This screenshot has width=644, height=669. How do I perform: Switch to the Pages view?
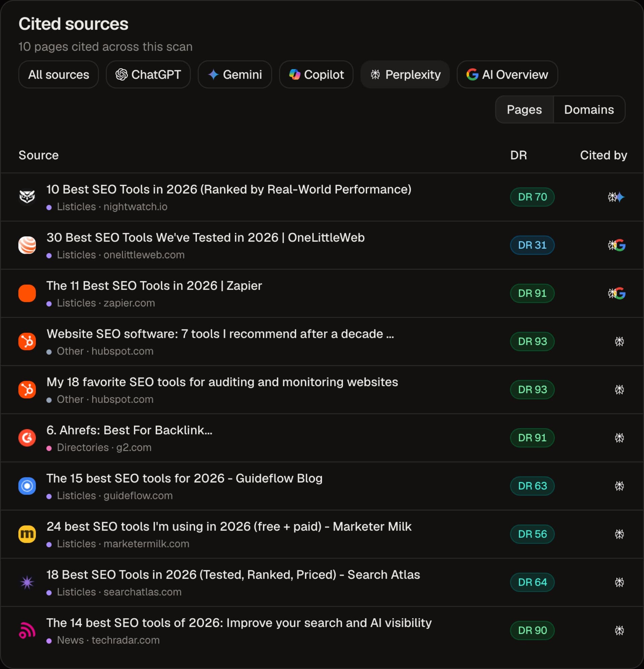click(524, 109)
